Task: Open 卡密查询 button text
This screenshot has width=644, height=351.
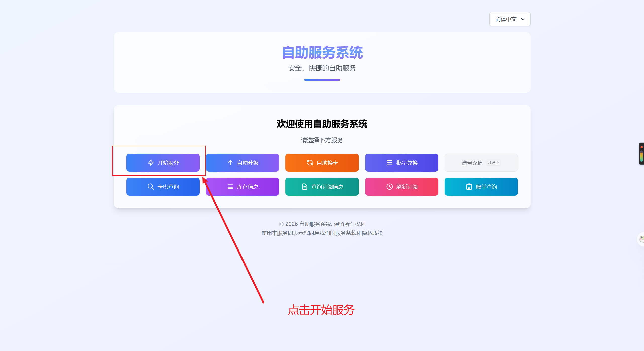Action: pos(168,187)
